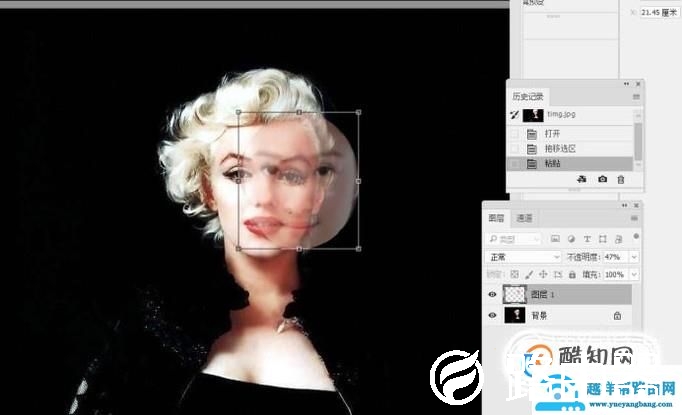Click the 背景 layer thumbnail
Viewport: 682px width, 415px height.
click(x=515, y=315)
